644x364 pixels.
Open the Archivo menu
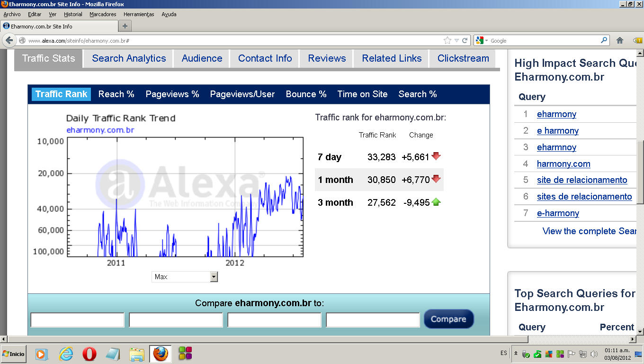click(12, 14)
